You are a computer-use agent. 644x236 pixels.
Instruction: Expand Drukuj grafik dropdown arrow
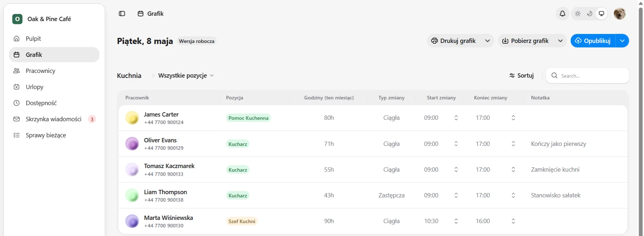[487, 41]
